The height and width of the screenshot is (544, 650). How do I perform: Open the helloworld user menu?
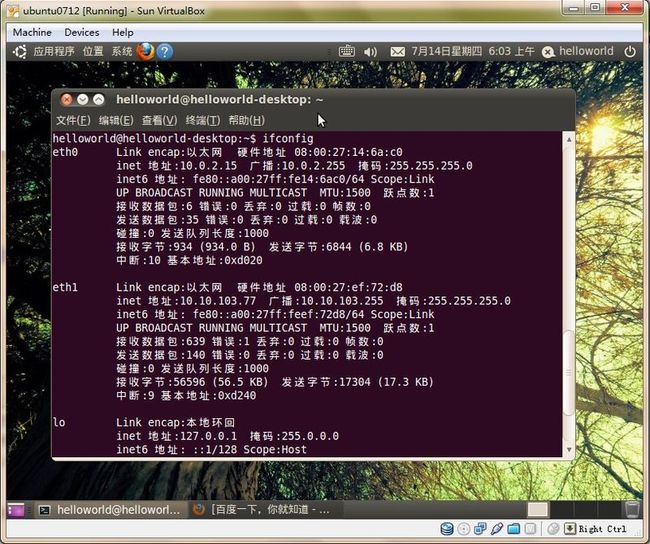pyautogui.click(x=586, y=51)
